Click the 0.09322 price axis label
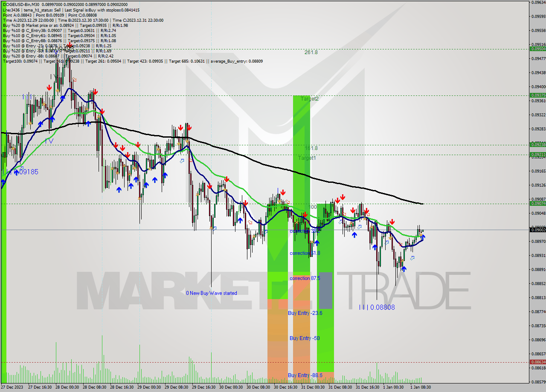Viewport: 546px width, 392px height. point(538,115)
